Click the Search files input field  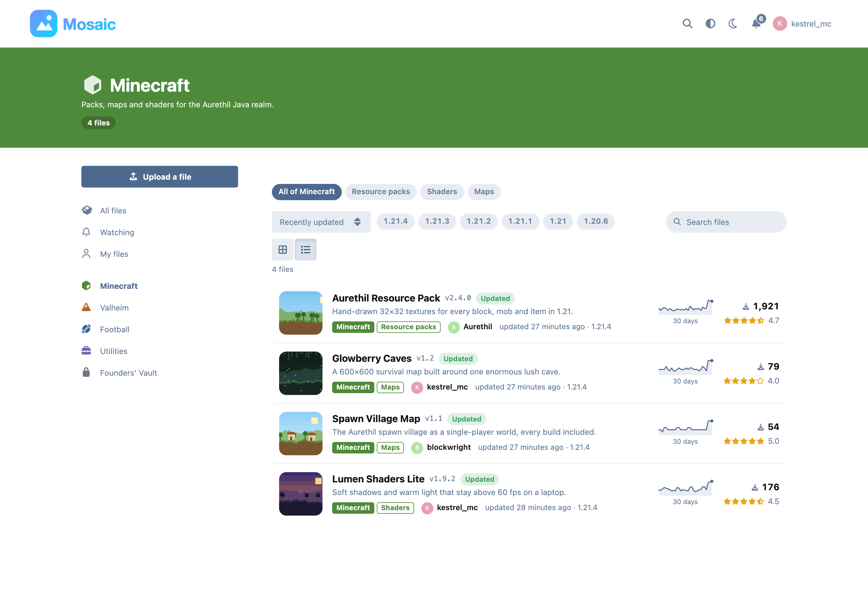click(x=726, y=222)
